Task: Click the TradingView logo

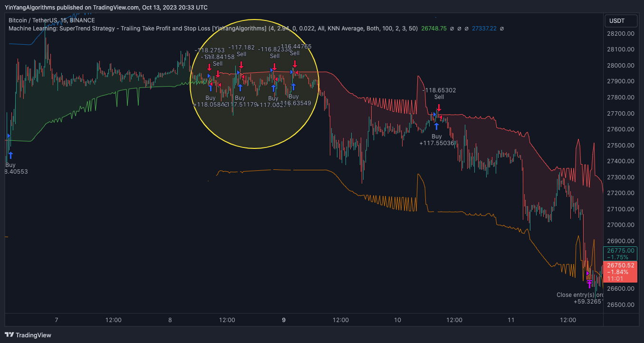Action: (28, 335)
